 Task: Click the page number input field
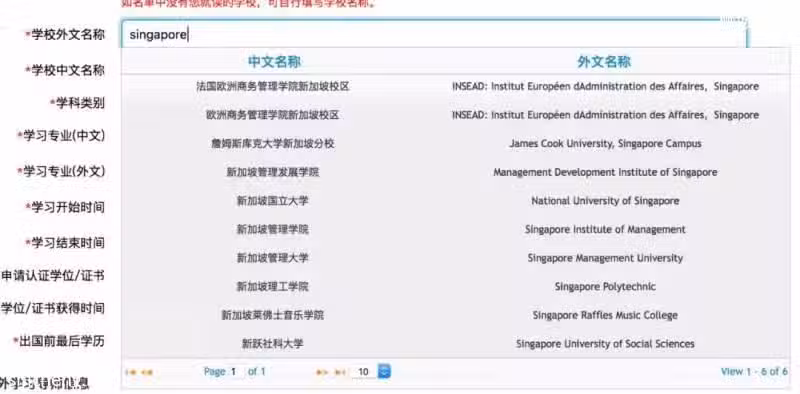pos(235,372)
